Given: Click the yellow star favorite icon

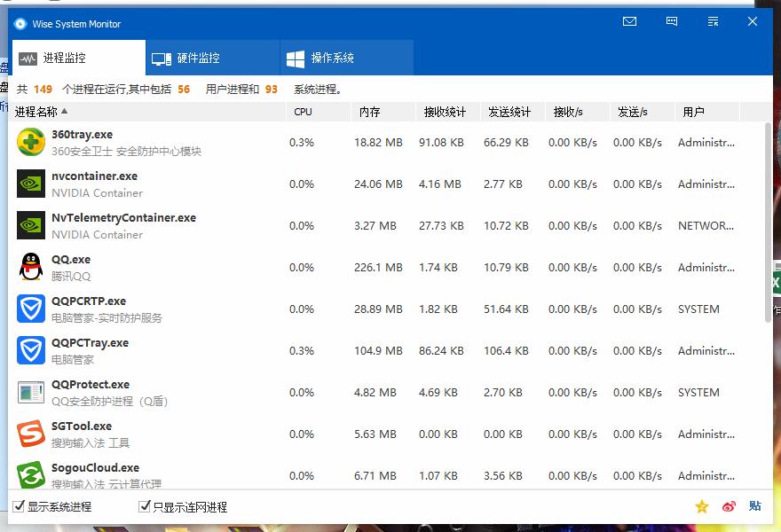Looking at the screenshot, I should [x=702, y=506].
